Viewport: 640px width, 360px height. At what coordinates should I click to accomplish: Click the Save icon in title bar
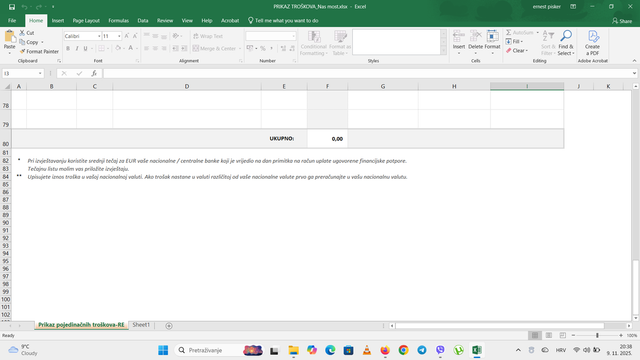pos(12,7)
